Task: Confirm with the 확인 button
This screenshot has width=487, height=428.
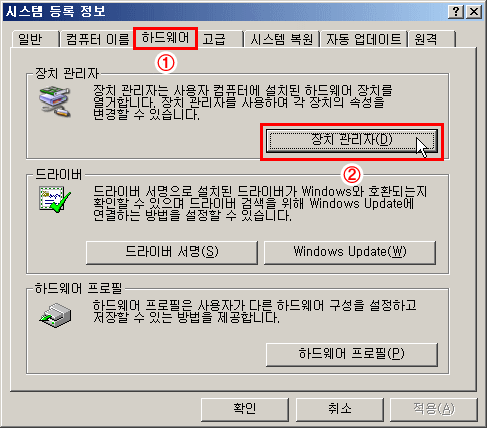Action: coord(245,409)
